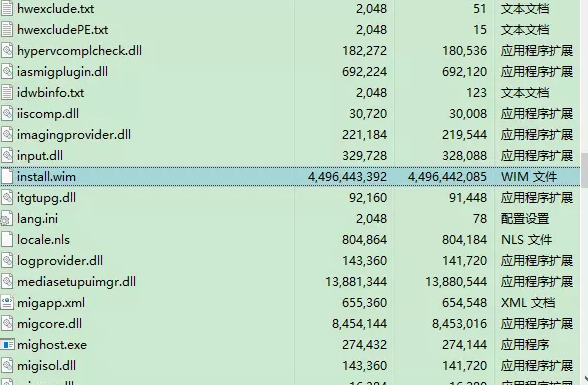Click the mighost.exe application icon
This screenshot has width=588, height=385.
[x=7, y=345]
